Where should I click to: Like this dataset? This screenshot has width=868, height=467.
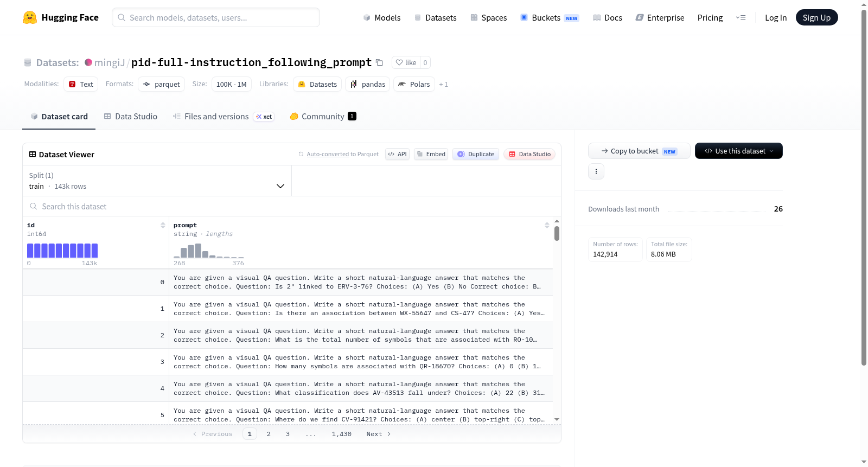coord(406,62)
